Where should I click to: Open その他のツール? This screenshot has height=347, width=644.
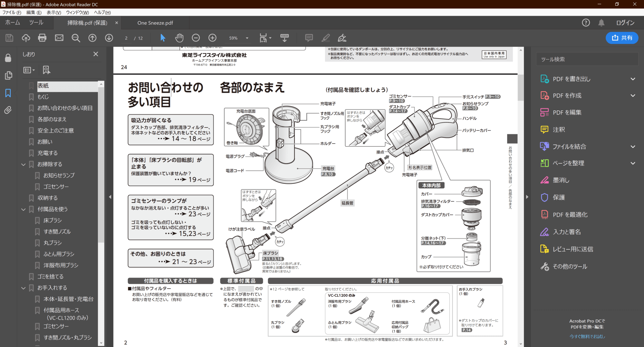click(570, 267)
